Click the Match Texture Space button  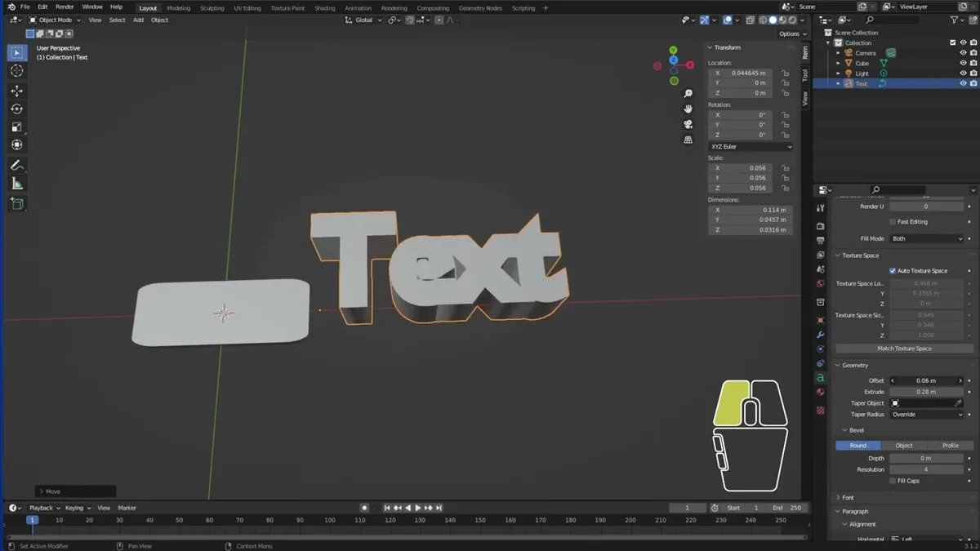(904, 349)
